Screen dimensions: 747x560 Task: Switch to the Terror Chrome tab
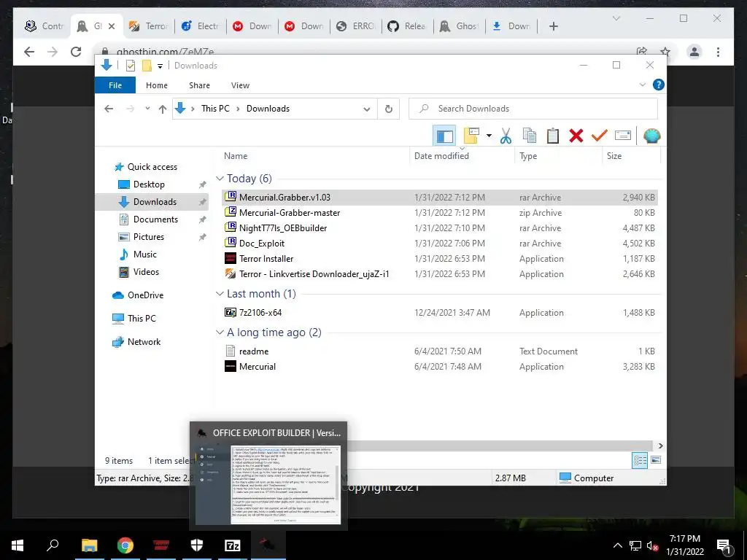149,26
